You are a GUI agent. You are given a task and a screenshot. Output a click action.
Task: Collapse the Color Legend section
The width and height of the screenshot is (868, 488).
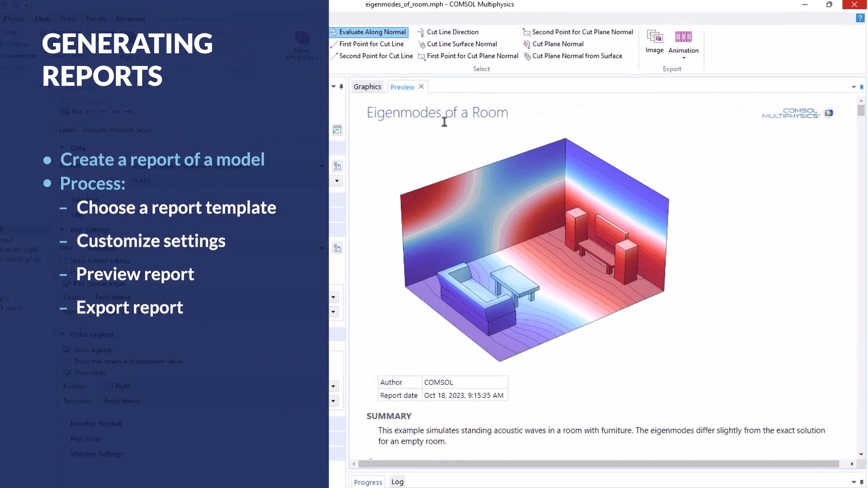point(62,334)
